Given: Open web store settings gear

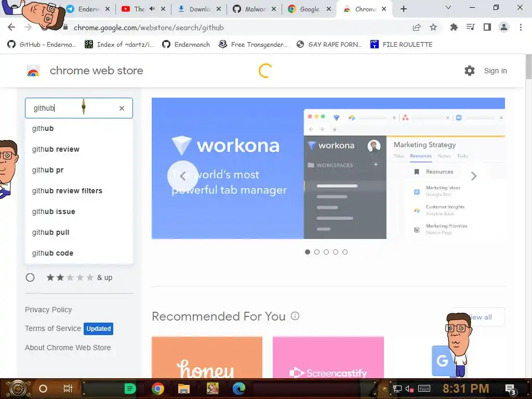Looking at the screenshot, I should 470,71.
